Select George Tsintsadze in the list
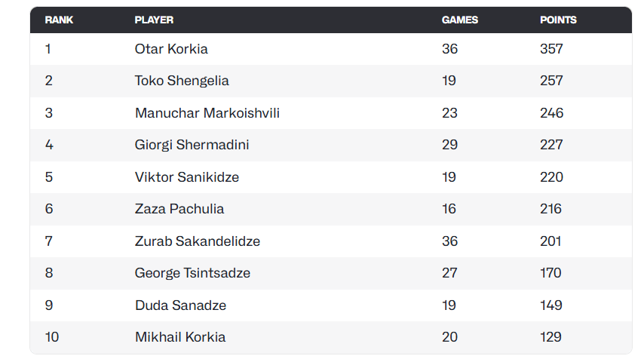 (192, 273)
